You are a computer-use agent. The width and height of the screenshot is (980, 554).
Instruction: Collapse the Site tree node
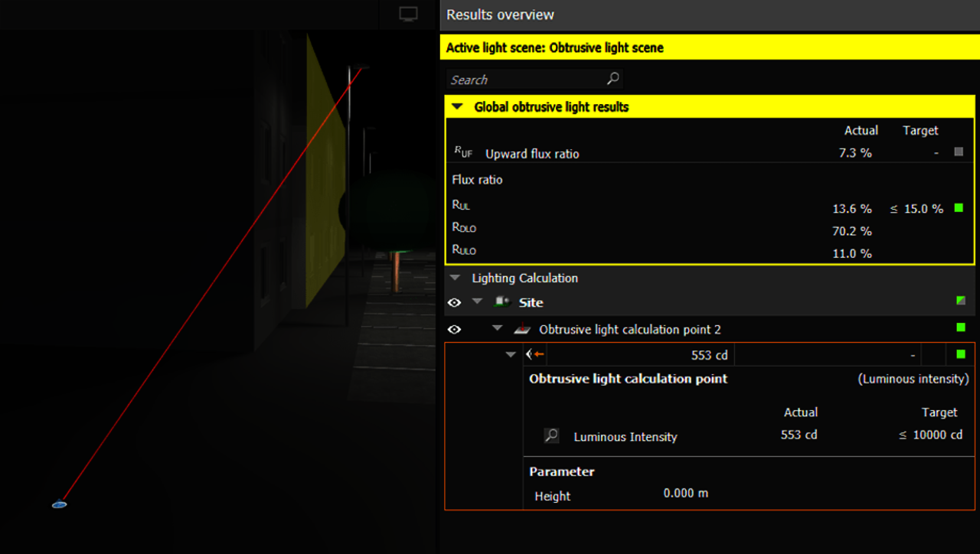(x=478, y=302)
